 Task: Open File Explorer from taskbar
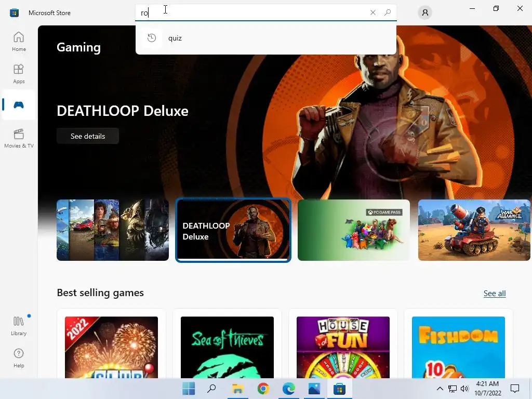point(237,389)
